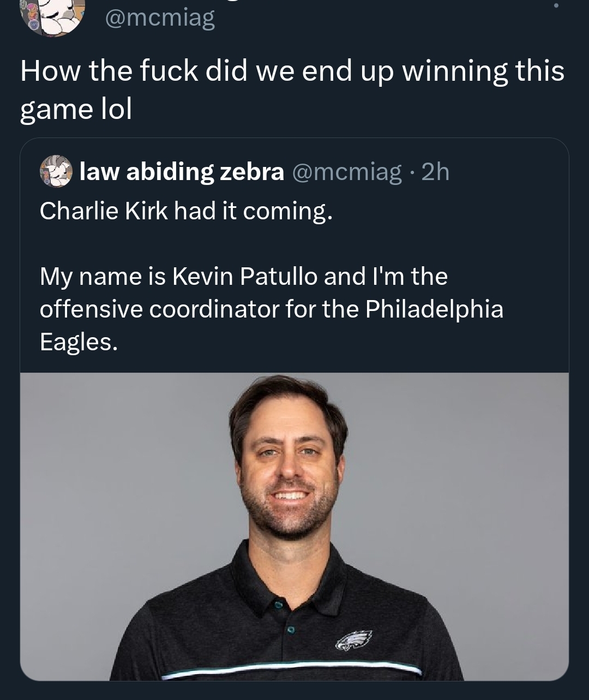Tap the "game lol" line of the post

pyautogui.click(x=76, y=109)
